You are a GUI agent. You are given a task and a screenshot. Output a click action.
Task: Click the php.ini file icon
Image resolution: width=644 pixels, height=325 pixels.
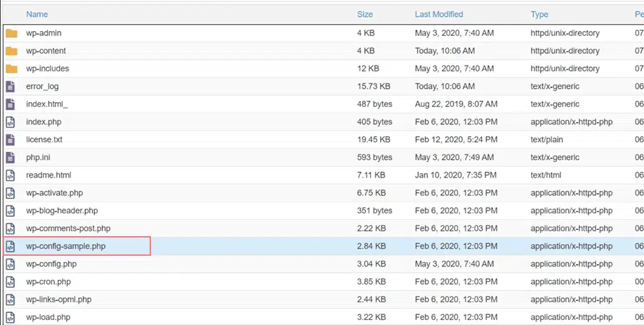pyautogui.click(x=10, y=157)
